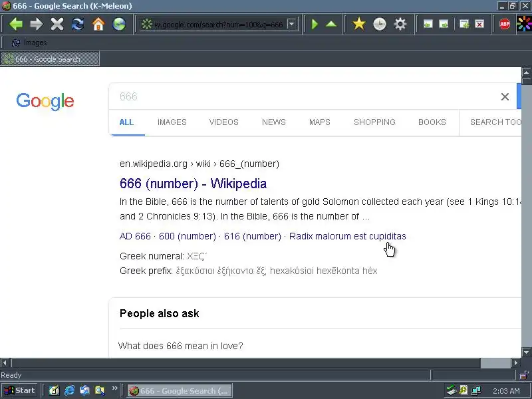Screen dimensions: 532x399
Task: Open the AD 666 sitelink
Action: (135, 236)
